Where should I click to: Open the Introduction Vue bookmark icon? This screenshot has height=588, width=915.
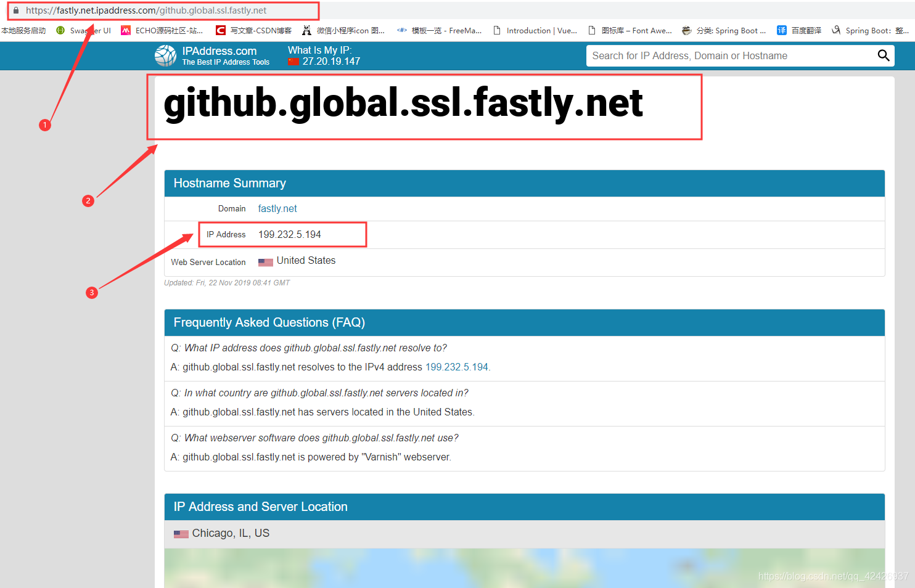[497, 30]
